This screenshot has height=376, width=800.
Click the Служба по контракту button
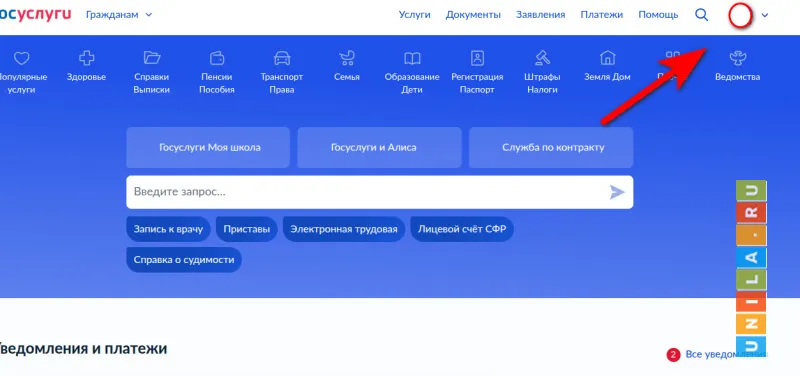click(551, 147)
